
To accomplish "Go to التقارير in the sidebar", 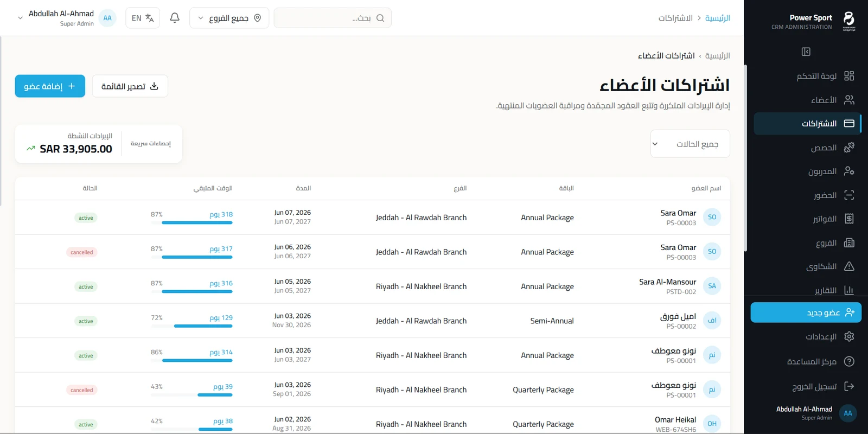I will pos(807,290).
